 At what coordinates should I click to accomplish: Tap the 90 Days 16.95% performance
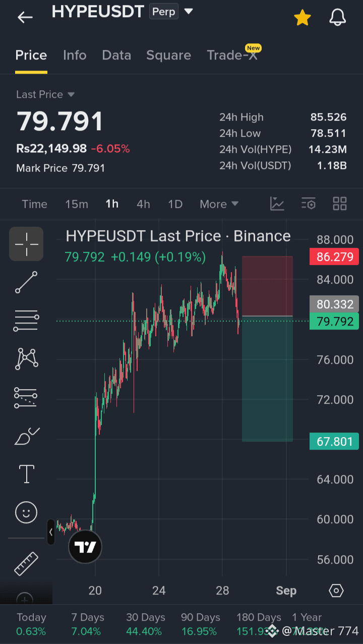point(201,624)
